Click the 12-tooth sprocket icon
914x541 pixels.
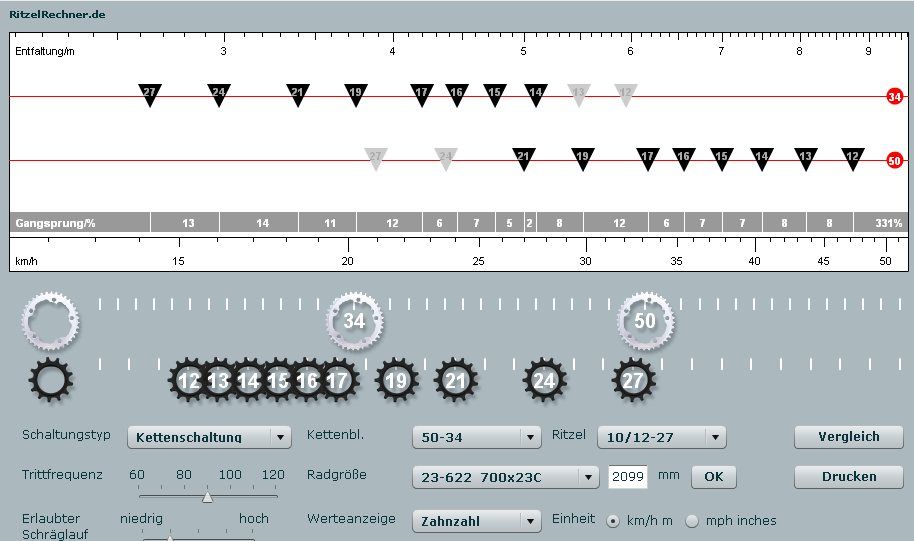tap(189, 381)
